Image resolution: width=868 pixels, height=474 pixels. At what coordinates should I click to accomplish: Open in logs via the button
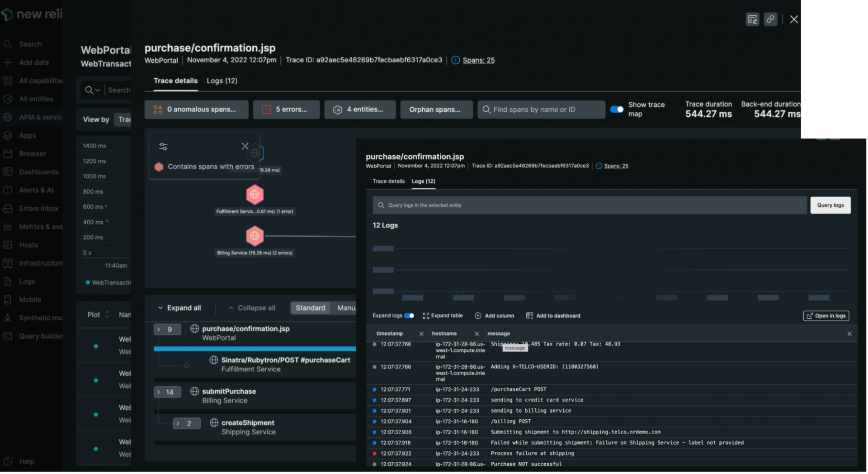point(826,315)
